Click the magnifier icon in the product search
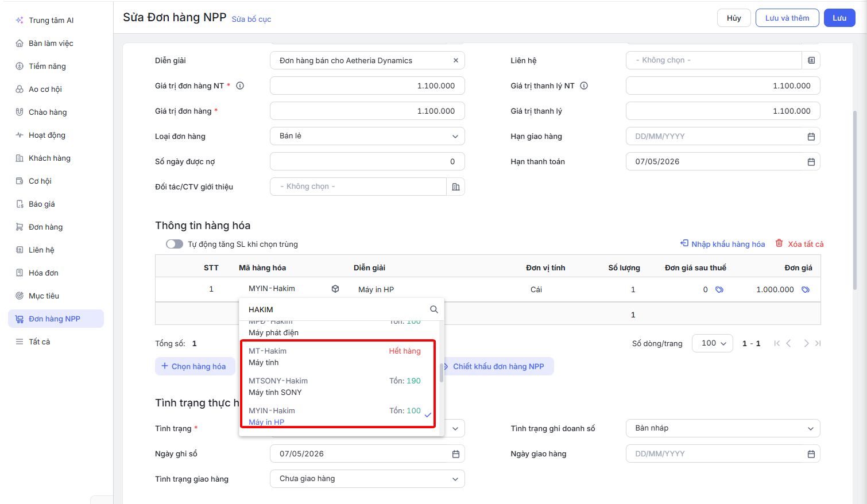Image resolution: width=867 pixels, height=504 pixels. (x=434, y=309)
